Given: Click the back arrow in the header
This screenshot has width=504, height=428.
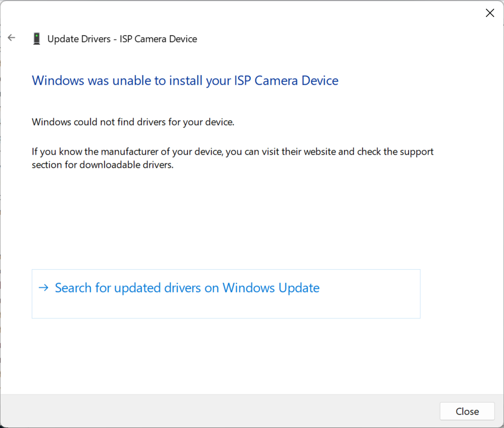Looking at the screenshot, I should coord(12,38).
